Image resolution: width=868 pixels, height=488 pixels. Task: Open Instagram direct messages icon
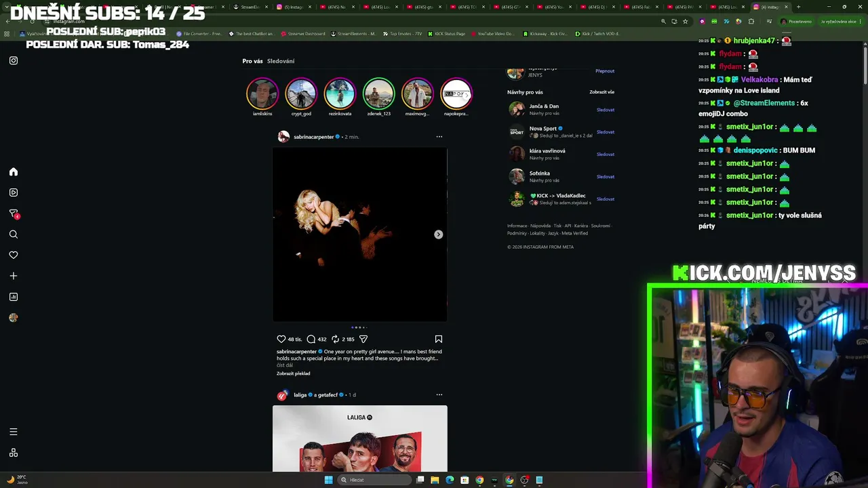[14, 213]
